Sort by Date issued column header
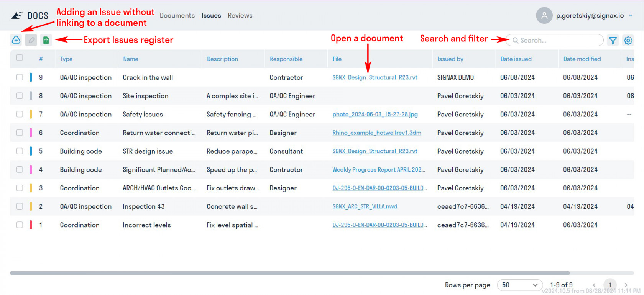This screenshot has width=644, height=295. click(516, 59)
